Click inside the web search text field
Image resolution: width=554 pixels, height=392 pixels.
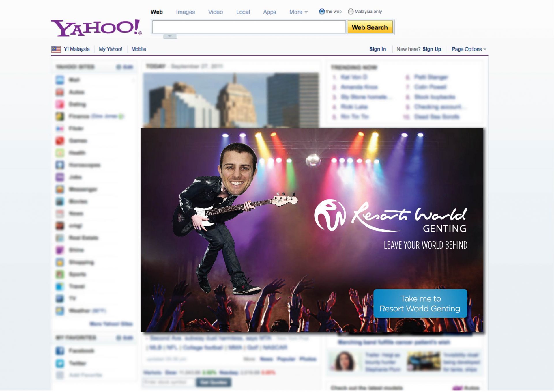tap(249, 27)
